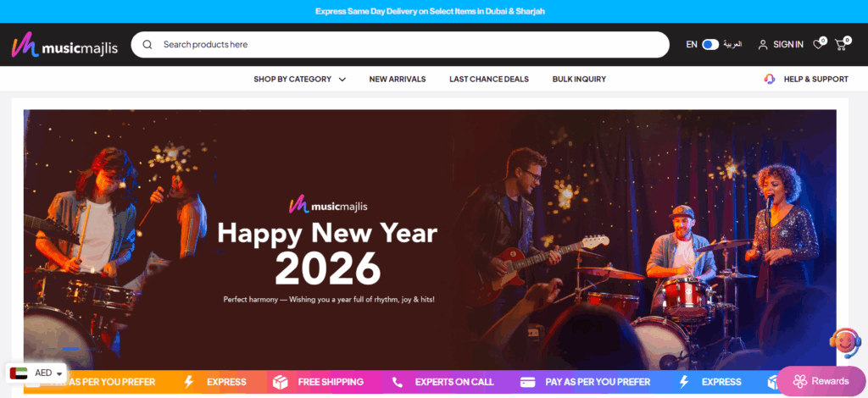The width and height of the screenshot is (868, 398).
Task: Open Last Chance Deals page
Action: [489, 79]
